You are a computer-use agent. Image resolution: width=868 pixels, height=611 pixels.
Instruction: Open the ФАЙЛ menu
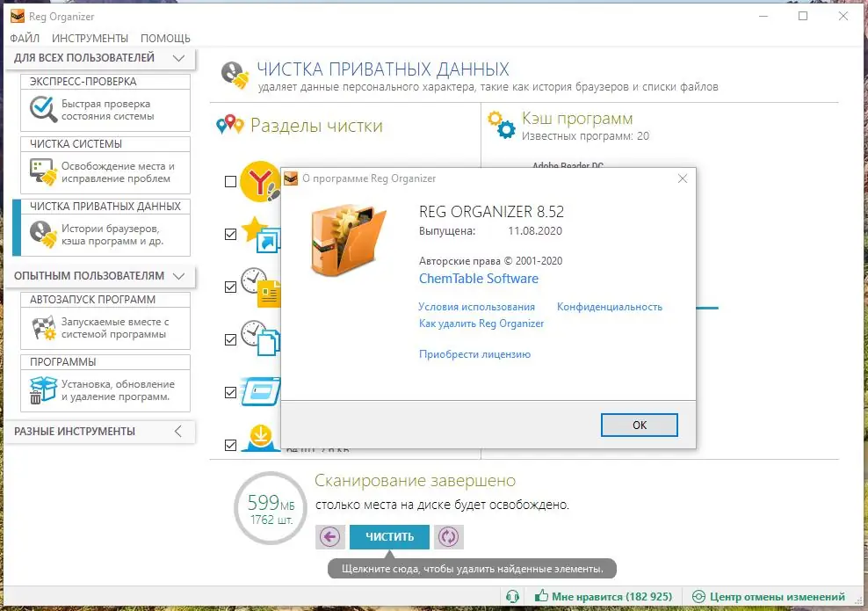click(25, 38)
